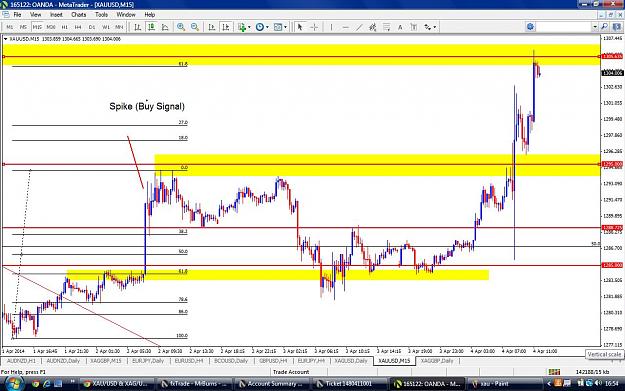Switch to the H1 timeframe
The image size is (625, 391).
coord(65,27)
